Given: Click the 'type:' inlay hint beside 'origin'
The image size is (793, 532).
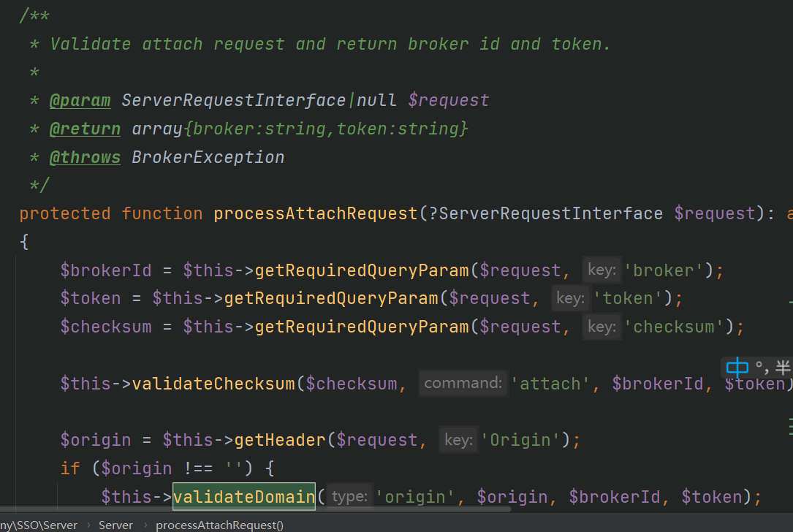Looking at the screenshot, I should (x=349, y=496).
